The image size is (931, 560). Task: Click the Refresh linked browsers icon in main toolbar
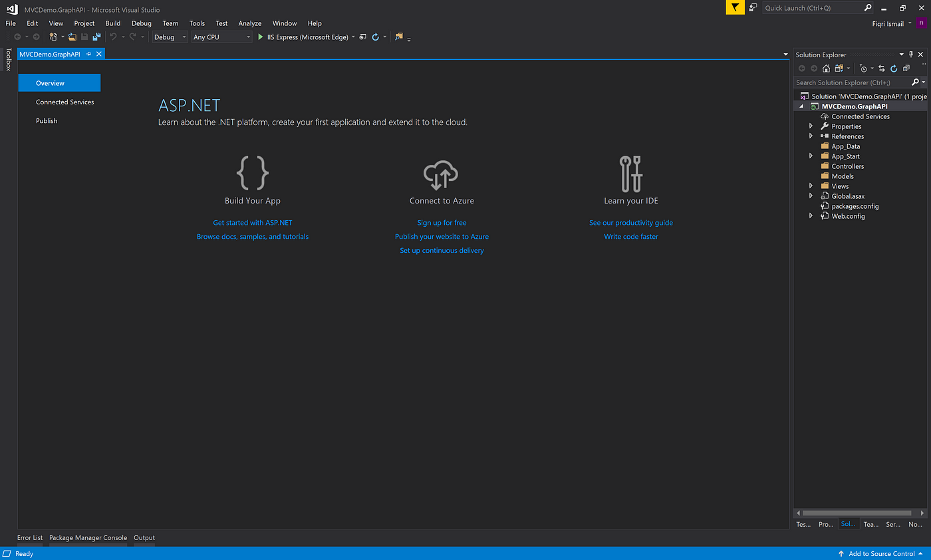375,37
